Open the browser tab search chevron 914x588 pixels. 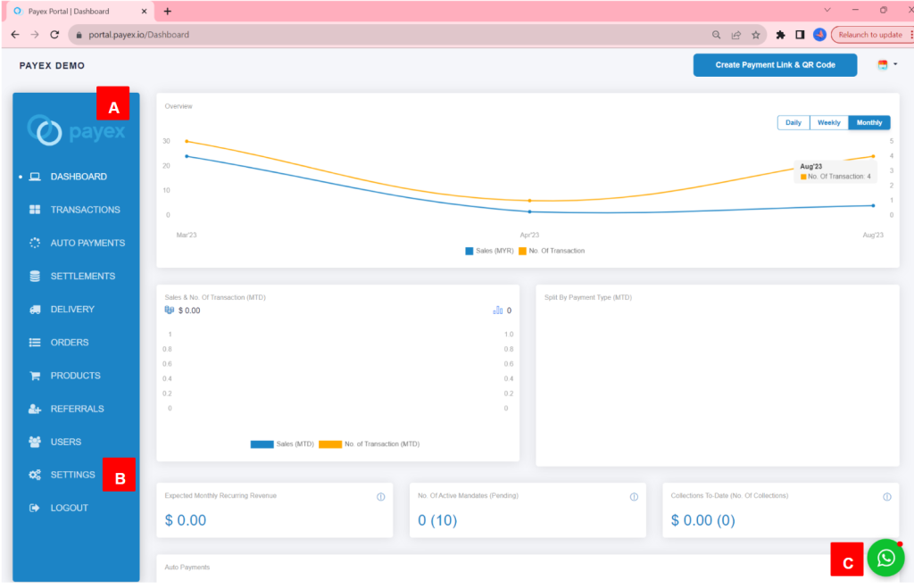[x=826, y=10]
